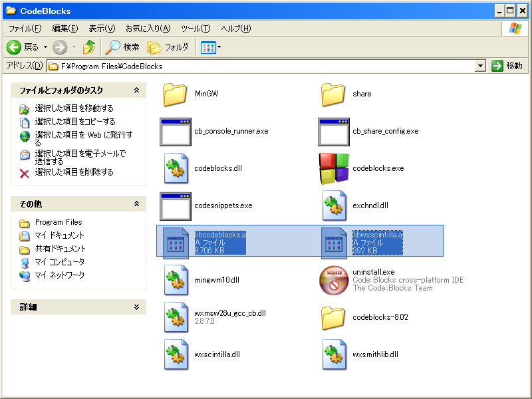Viewport: 532px width, 399px height.
Task: Open the 編集(E) menu
Action: coord(65,29)
